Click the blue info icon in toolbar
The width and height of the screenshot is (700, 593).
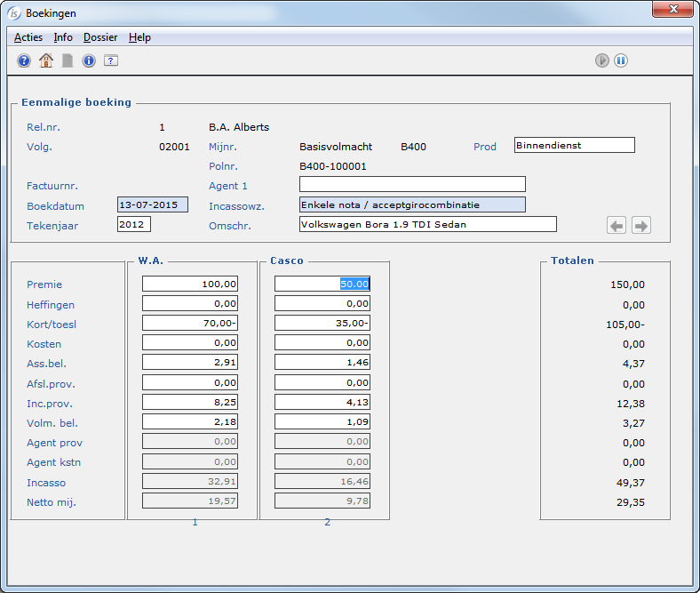89,60
